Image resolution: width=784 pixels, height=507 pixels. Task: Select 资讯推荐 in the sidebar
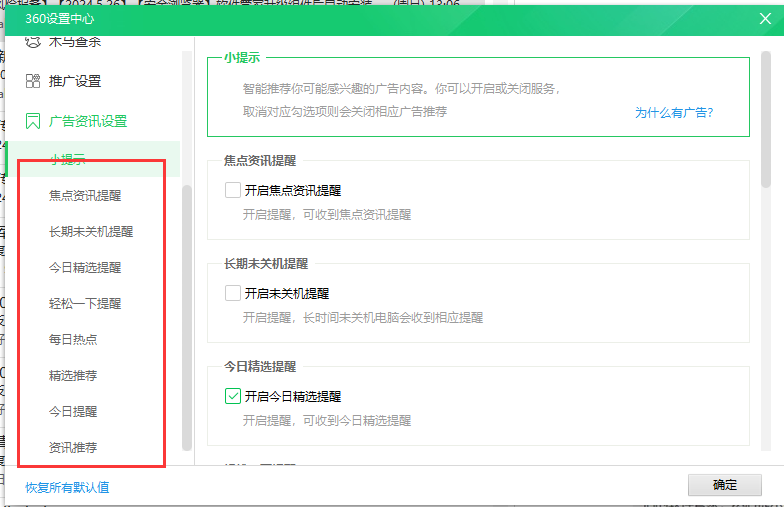(x=73, y=448)
